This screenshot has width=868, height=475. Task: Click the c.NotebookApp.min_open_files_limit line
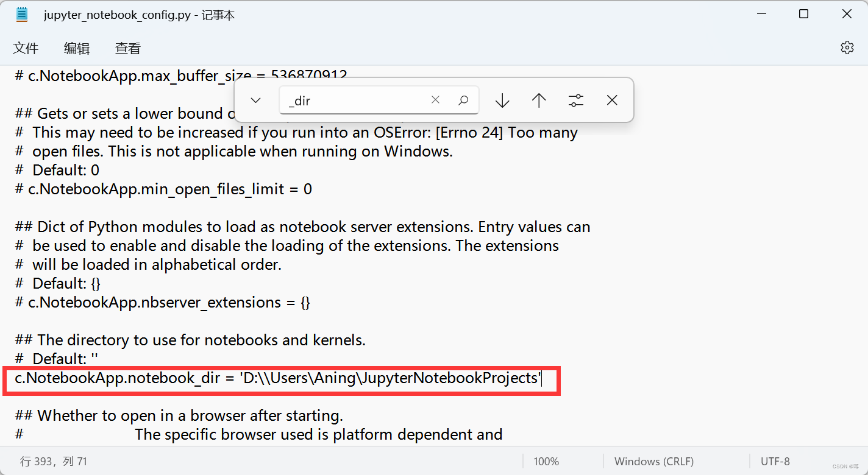pyautogui.click(x=163, y=189)
